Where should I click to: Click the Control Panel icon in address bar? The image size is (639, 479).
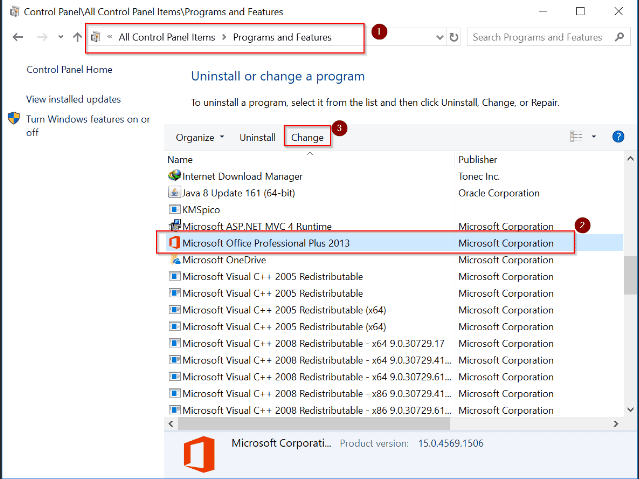point(95,37)
